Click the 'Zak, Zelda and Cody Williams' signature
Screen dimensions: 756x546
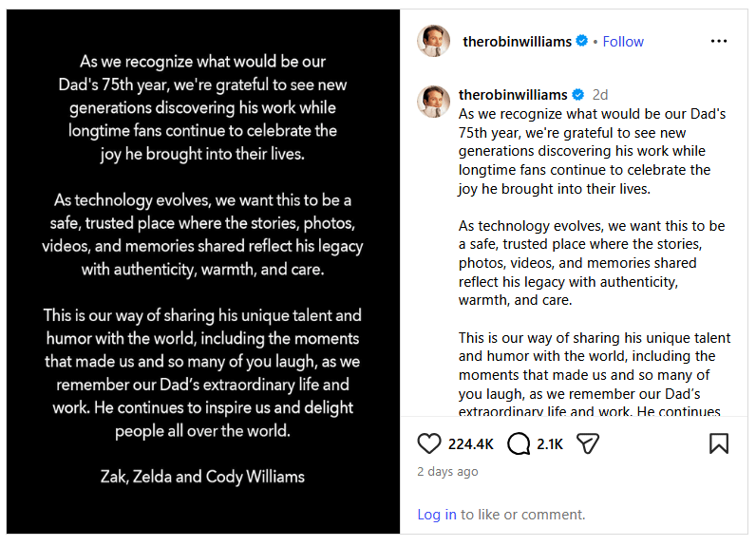202,477
